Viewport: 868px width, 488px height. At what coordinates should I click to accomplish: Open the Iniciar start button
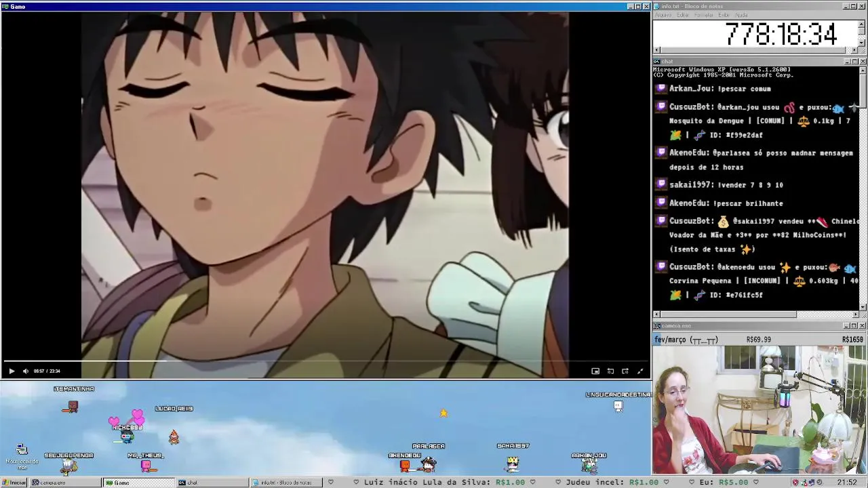coord(14,483)
